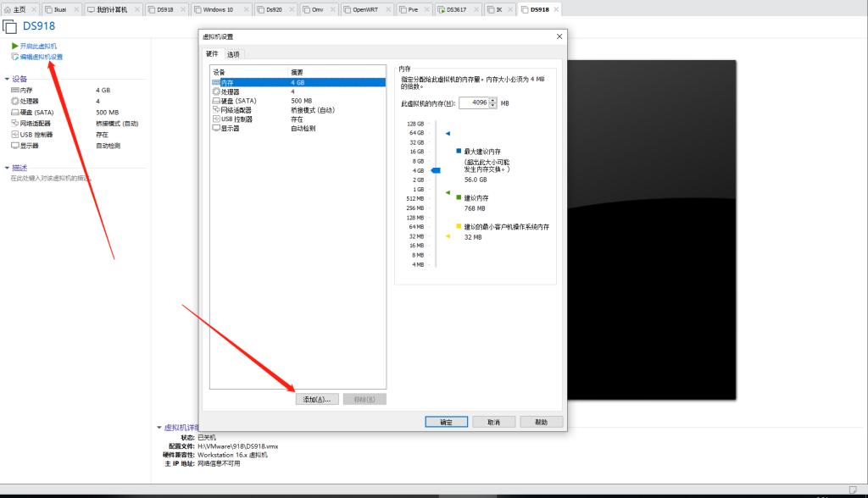Close the Pve tab with its X
Viewport: 868px width, 498px height.
click(427, 9)
